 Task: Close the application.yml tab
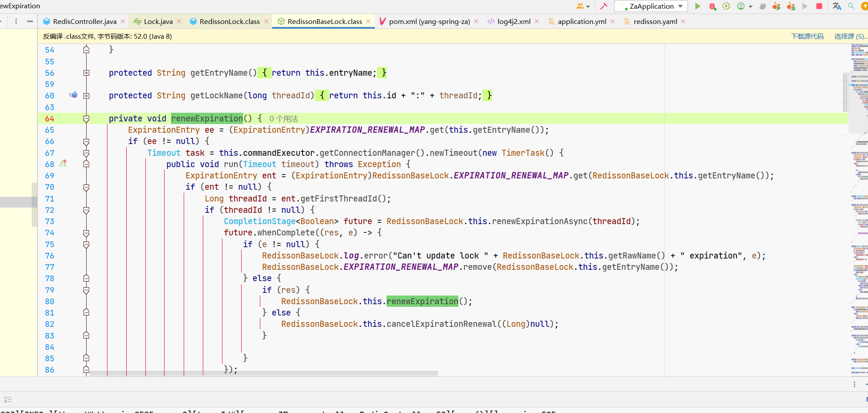pos(612,21)
